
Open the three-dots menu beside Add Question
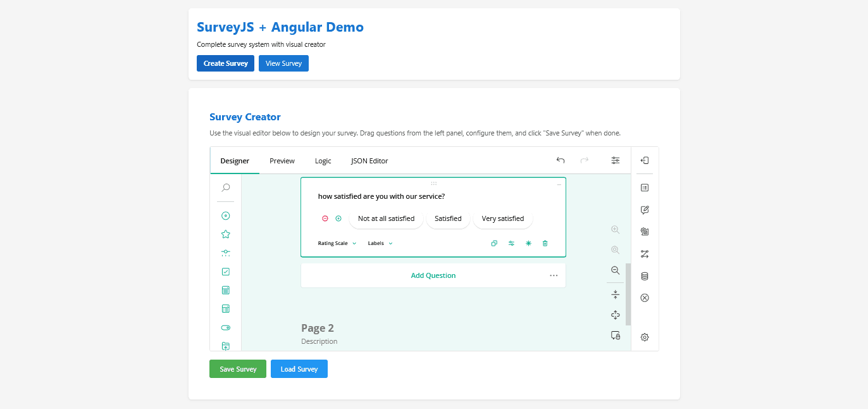pos(554,275)
